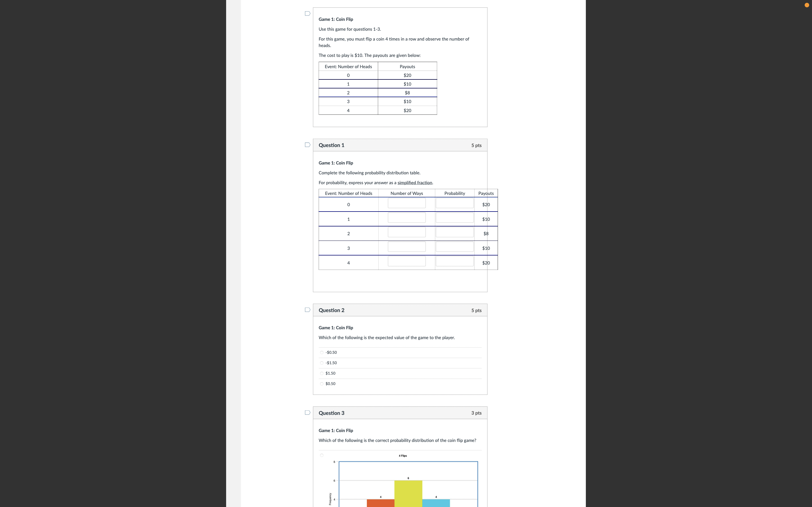Flag Question 1 with bookmark icon
Image resolution: width=812 pixels, height=507 pixels.
(x=307, y=145)
